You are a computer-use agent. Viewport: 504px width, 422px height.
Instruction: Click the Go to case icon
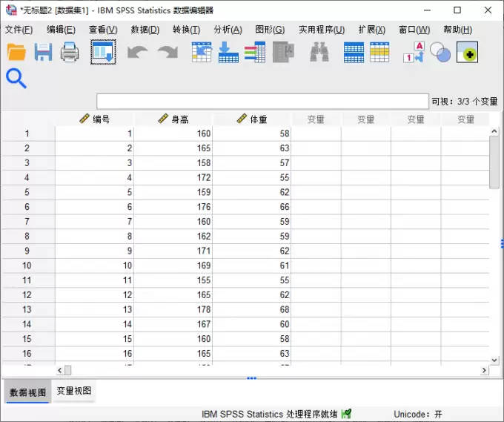[x=202, y=52]
